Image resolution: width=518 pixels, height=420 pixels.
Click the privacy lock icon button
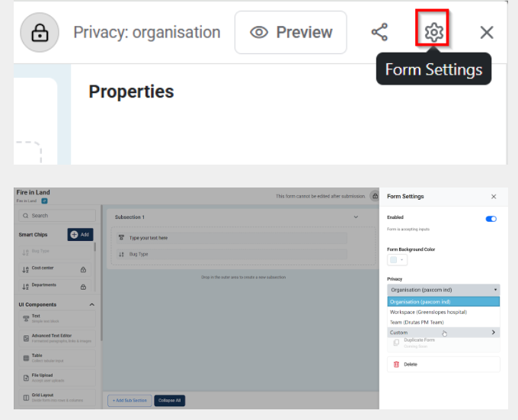click(40, 33)
